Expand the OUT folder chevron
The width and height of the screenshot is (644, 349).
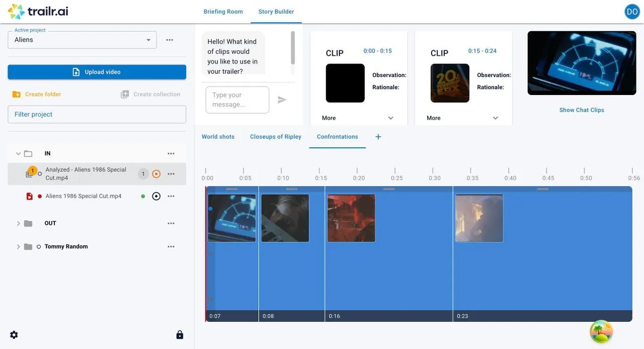point(18,223)
